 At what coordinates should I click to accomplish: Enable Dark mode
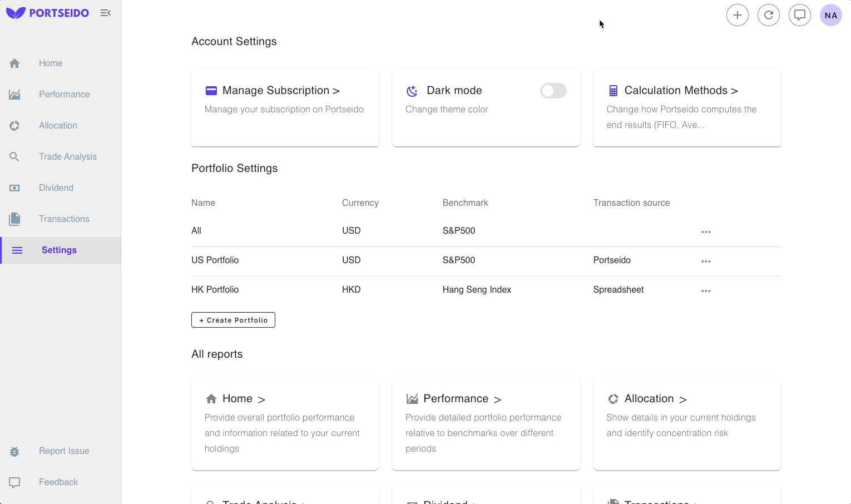(553, 90)
